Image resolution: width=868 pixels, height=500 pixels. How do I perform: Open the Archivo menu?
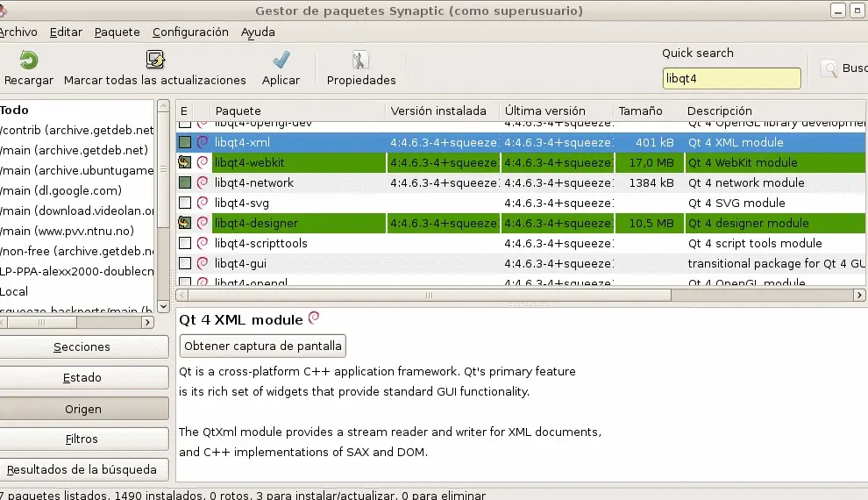tap(18, 32)
